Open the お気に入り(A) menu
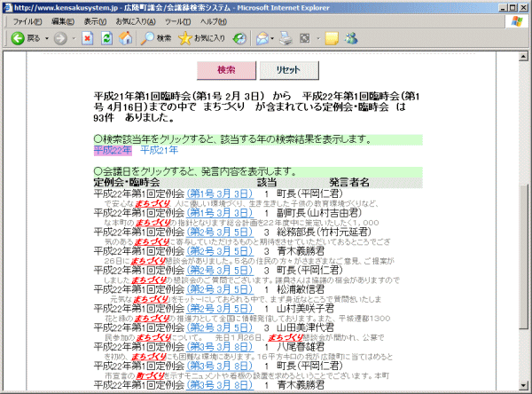The width and height of the screenshot is (532, 394). click(136, 21)
